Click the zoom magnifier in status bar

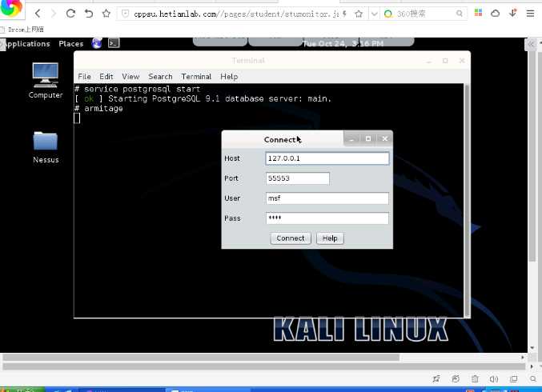(532, 379)
